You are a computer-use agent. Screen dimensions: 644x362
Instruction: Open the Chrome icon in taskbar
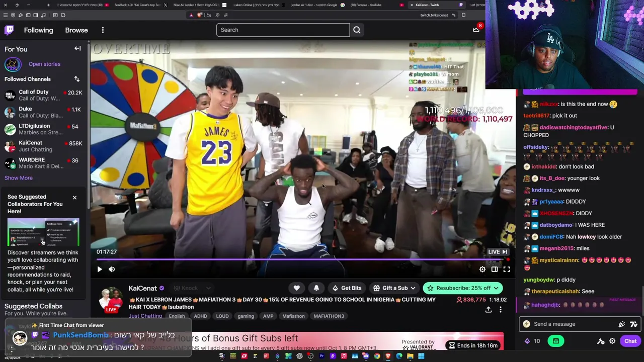[x=377, y=356]
